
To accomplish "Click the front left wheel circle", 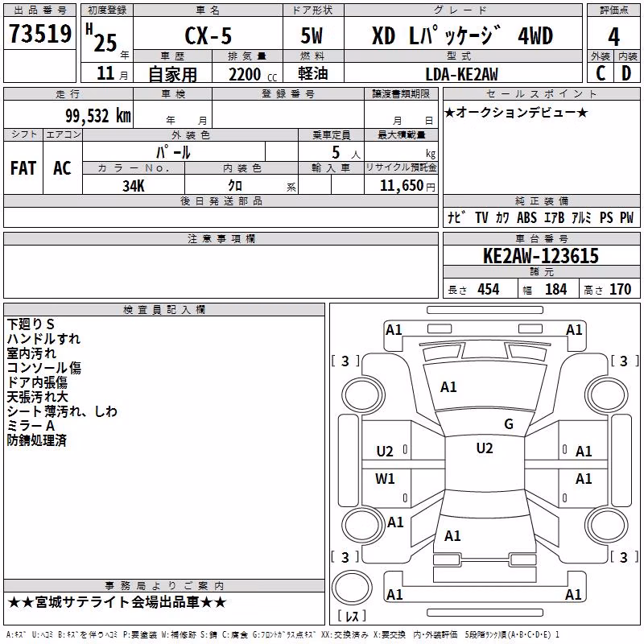I will click(x=363, y=396).
